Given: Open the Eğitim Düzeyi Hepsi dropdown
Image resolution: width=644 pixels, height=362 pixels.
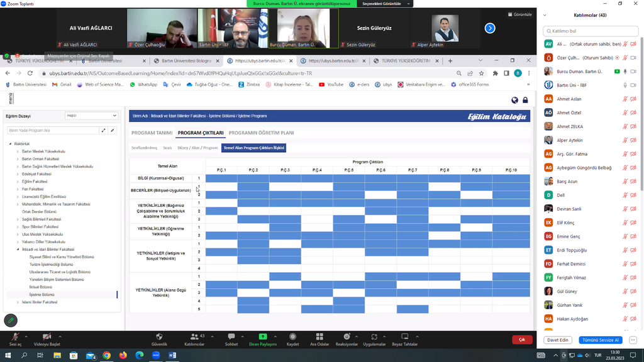Looking at the screenshot, I should pyautogui.click(x=92, y=116).
